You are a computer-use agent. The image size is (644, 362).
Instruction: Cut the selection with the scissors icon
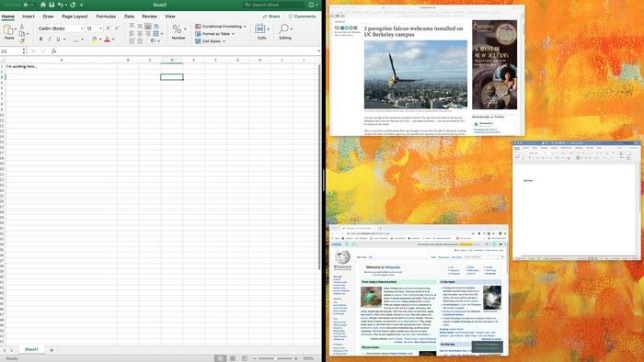coord(22,27)
